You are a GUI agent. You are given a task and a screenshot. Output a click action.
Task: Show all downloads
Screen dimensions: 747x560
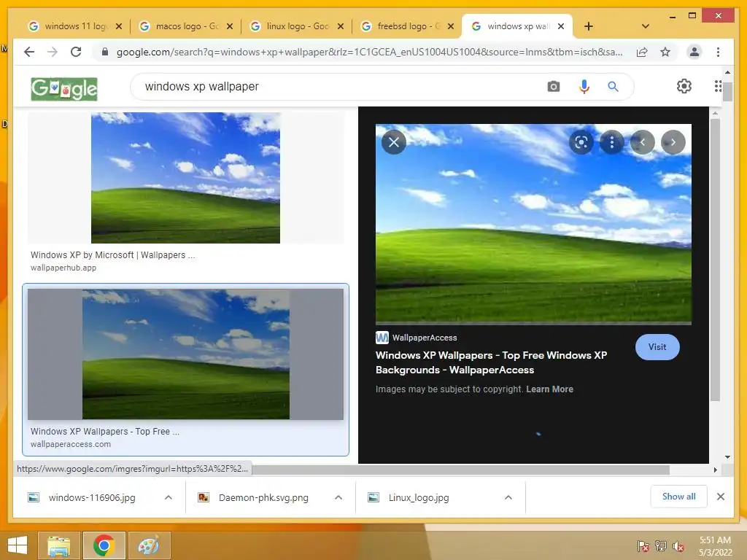pyautogui.click(x=679, y=497)
